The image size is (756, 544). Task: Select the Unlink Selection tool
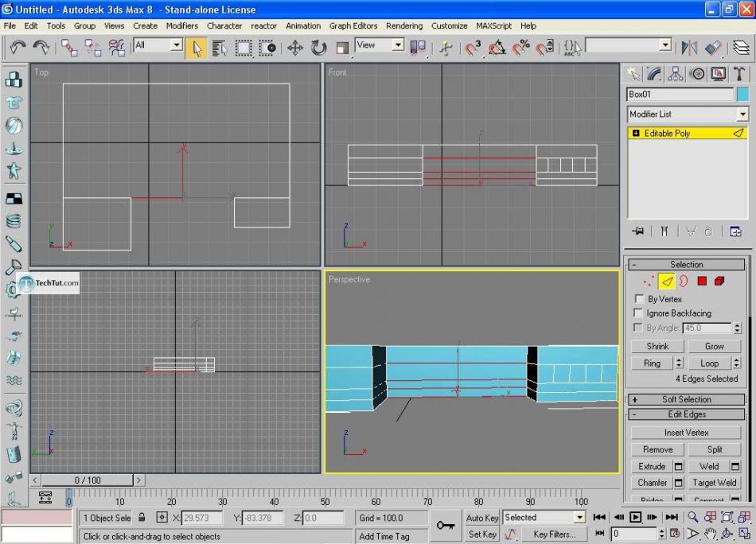pyautogui.click(x=92, y=48)
